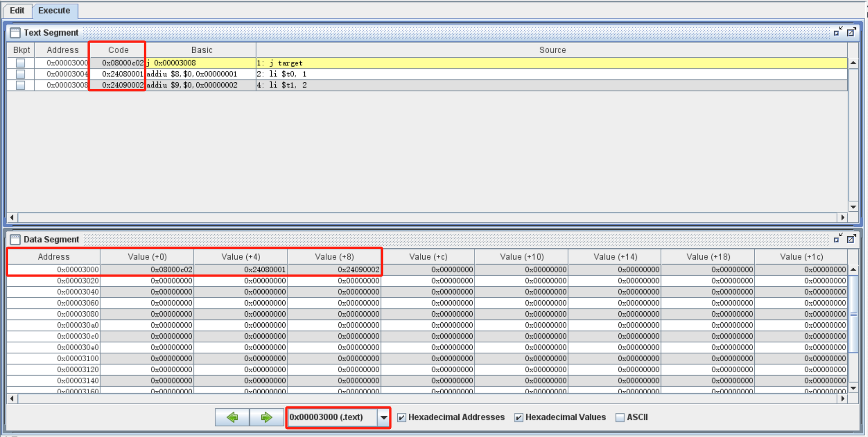Toggle the Hexadecimal Addresses checkbox
Viewport: 868px width, 437px height.
402,418
